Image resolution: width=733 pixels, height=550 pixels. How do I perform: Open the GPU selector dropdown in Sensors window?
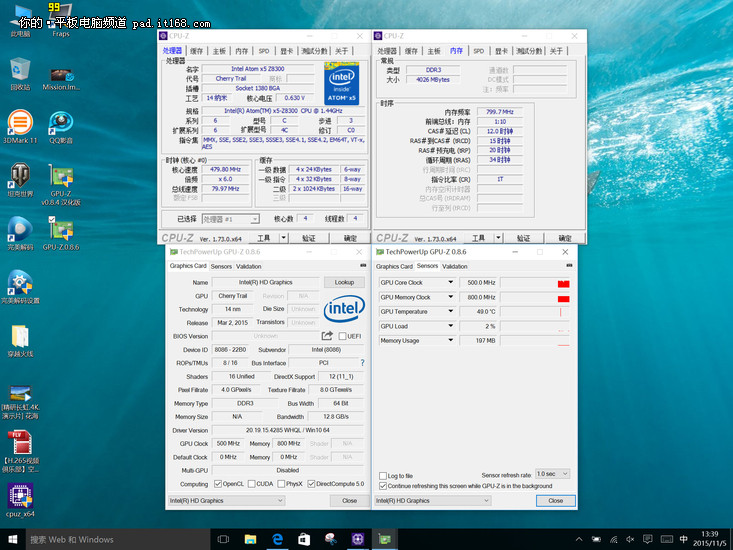[432, 500]
